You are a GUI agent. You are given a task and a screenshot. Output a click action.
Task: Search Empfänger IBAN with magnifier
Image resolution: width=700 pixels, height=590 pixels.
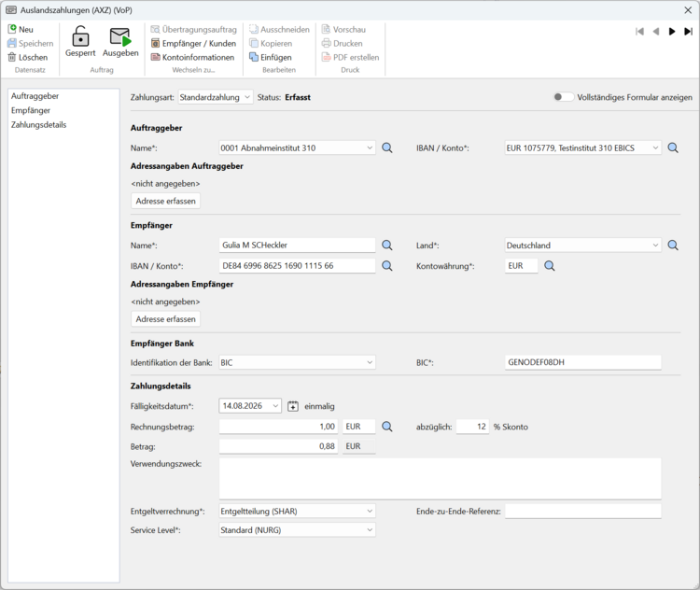click(387, 266)
